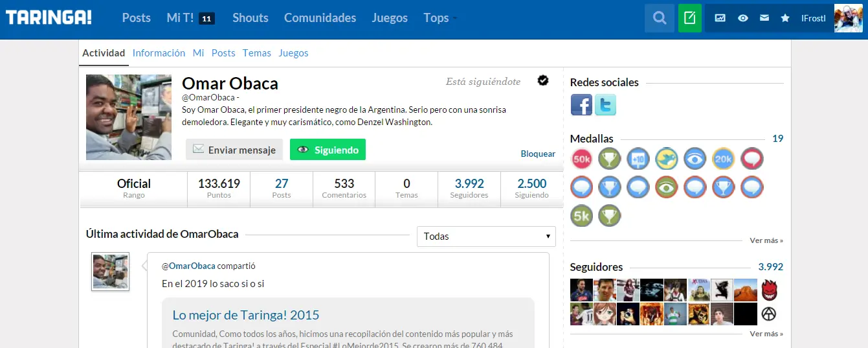Click the 3.992 count beside Seguidores heading
868x348 pixels.
click(770, 267)
